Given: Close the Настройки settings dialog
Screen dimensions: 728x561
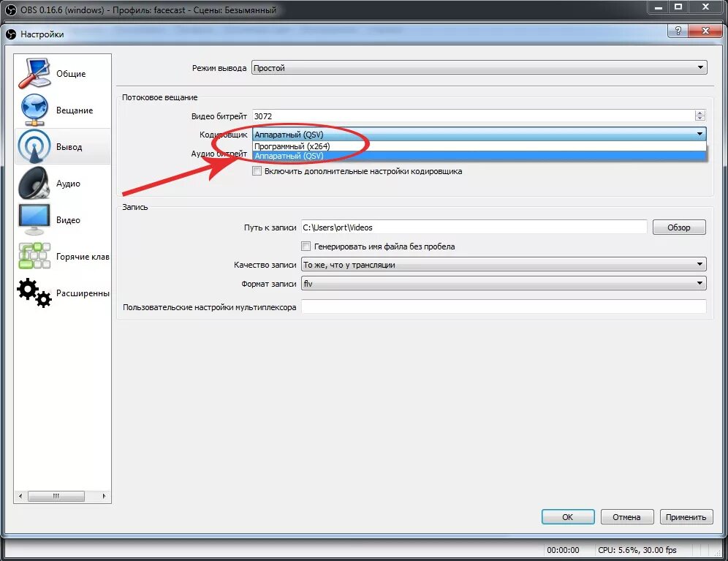Looking at the screenshot, I should pyautogui.click(x=706, y=31).
